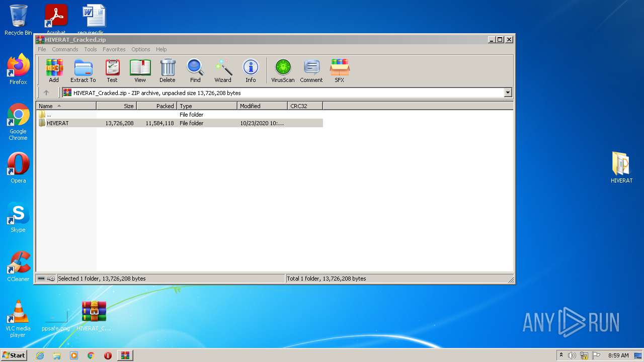
Task: Select the Recycle Bin desktop icon
Action: pos(18,20)
